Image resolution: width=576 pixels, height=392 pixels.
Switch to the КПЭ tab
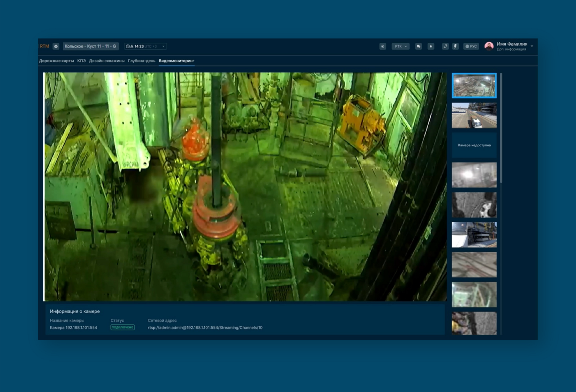tap(82, 61)
